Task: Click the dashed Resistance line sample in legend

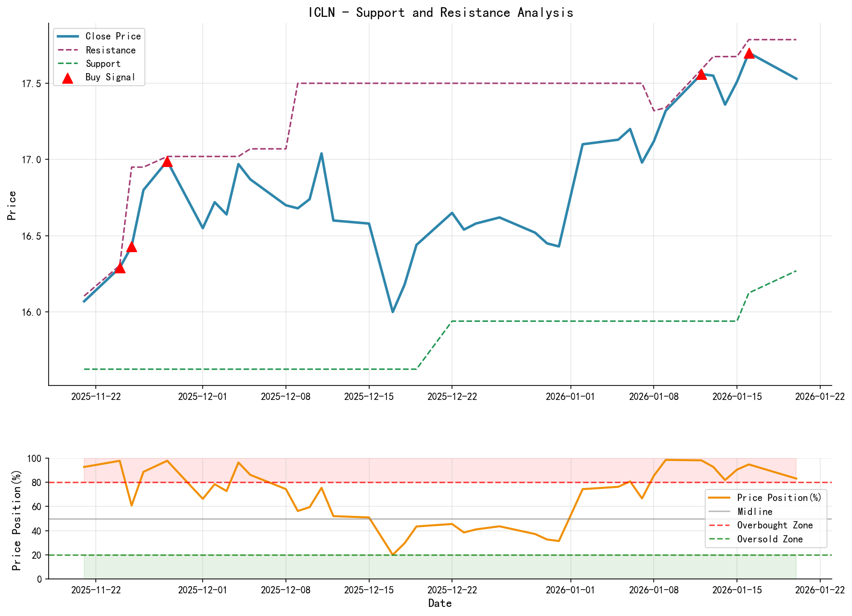Action: (69, 50)
